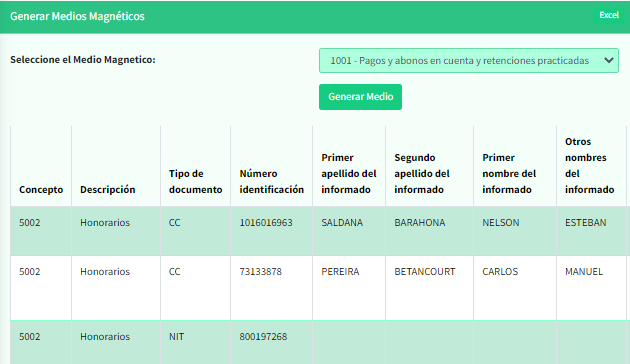Screen dimensions: 630x364
Task: Click Otros nombres del informado header
Action: tap(589, 166)
